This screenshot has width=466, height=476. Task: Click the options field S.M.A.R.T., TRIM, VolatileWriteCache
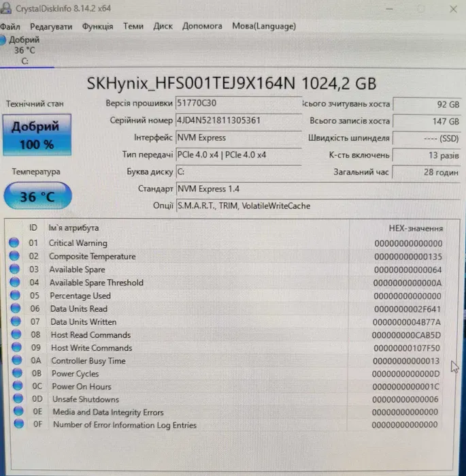click(318, 206)
